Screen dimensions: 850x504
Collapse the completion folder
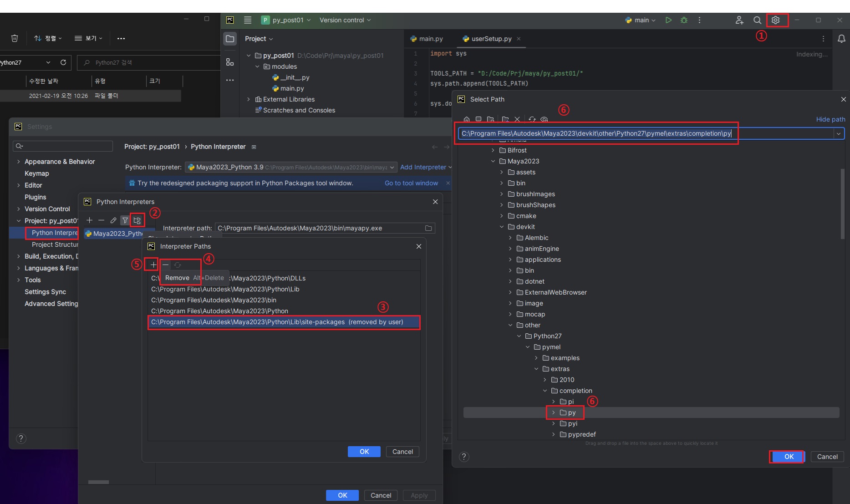point(545,391)
